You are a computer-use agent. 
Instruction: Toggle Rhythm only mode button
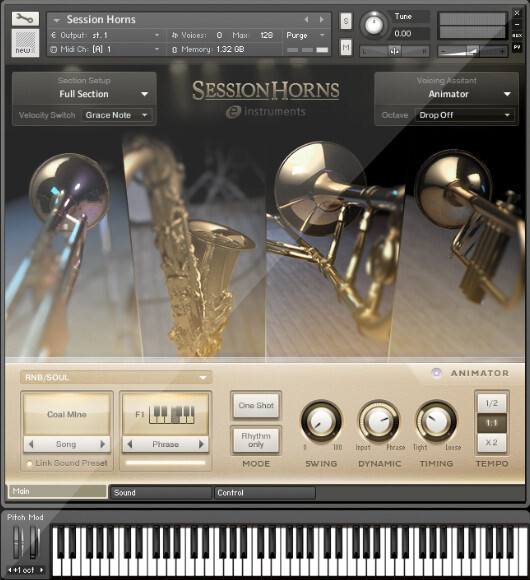[256, 440]
